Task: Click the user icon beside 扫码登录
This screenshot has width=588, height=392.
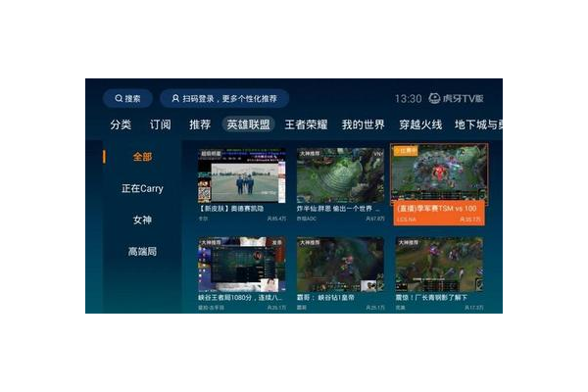Action: click(175, 99)
